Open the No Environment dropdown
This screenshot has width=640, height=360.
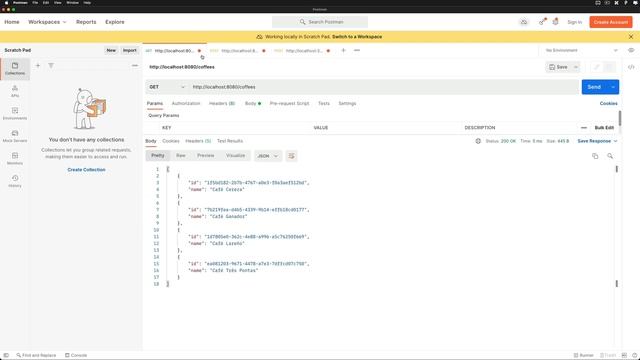(x=581, y=50)
